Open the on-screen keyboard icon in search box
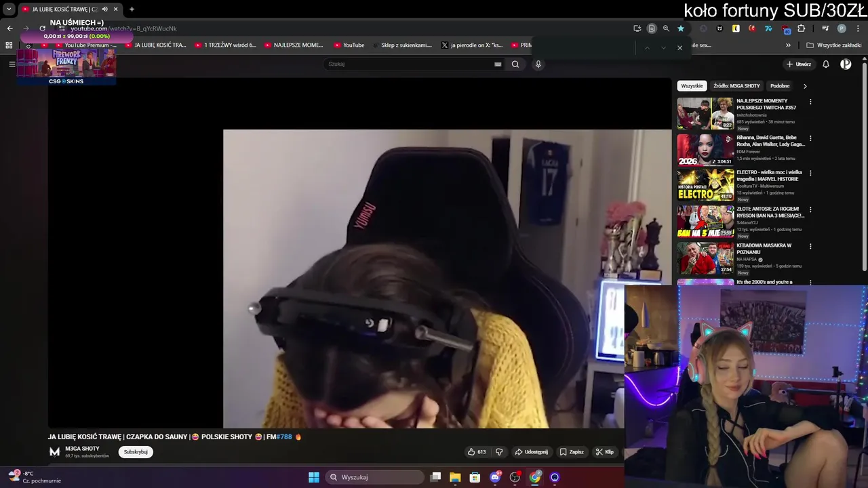The height and width of the screenshot is (488, 868). [498, 64]
